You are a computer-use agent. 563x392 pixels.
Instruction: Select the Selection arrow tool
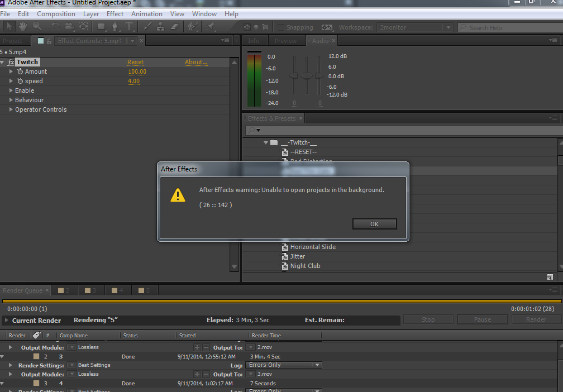[9, 27]
